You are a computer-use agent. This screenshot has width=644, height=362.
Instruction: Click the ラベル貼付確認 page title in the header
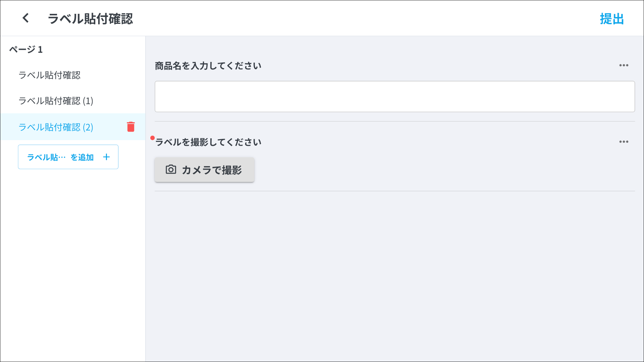(90, 19)
